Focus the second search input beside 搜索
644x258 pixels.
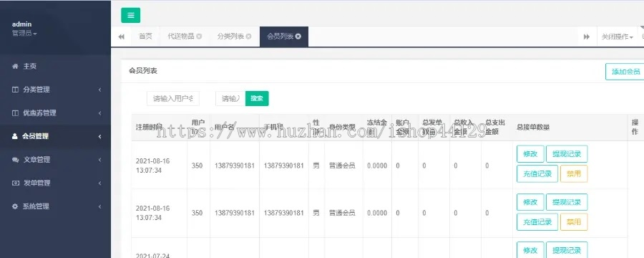230,98
